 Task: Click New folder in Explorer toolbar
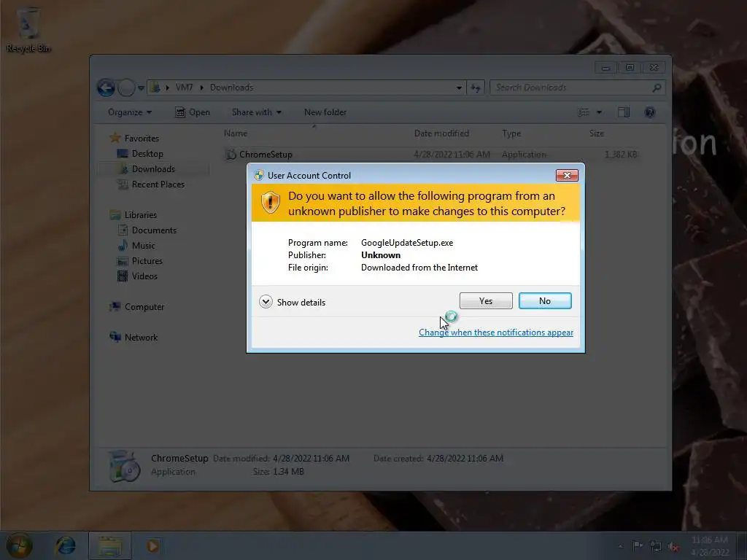[x=325, y=112]
